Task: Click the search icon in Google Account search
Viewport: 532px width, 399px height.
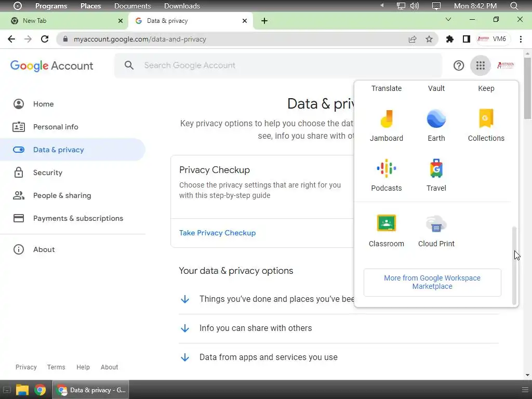Action: click(129, 65)
